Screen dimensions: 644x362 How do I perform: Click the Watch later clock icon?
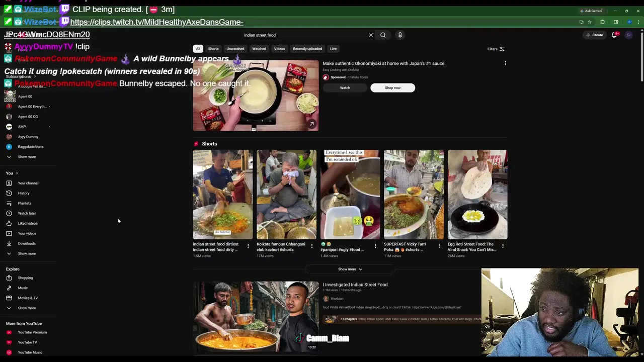tap(9, 213)
